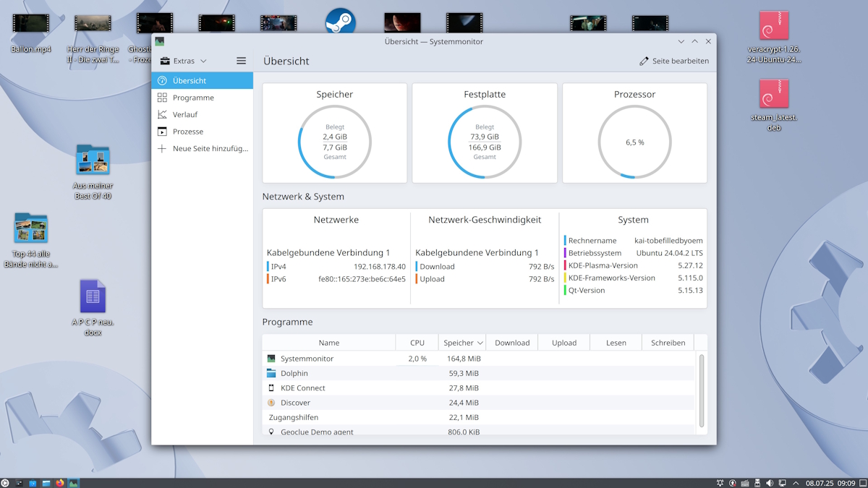
Task: Open the volume icon in the system tray
Action: (769, 483)
